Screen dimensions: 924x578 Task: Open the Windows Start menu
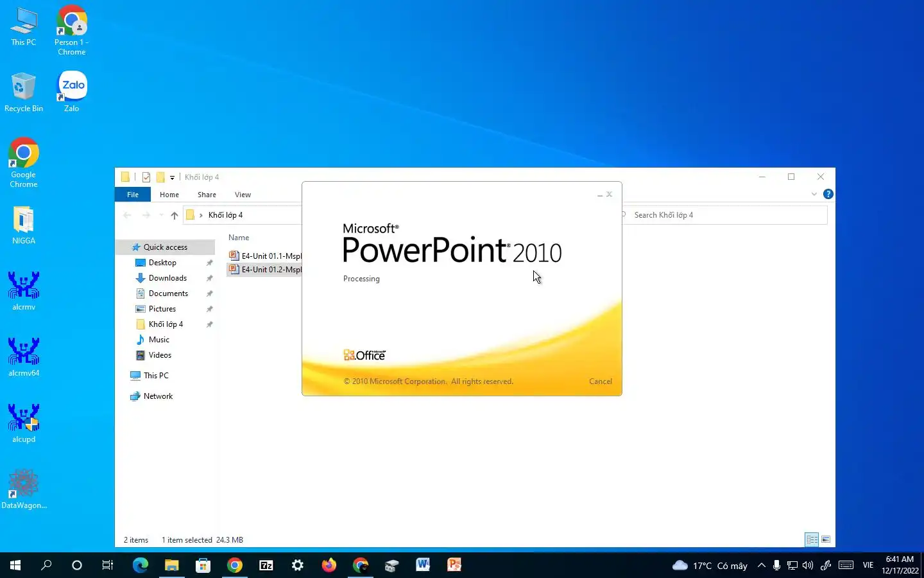coord(15,565)
